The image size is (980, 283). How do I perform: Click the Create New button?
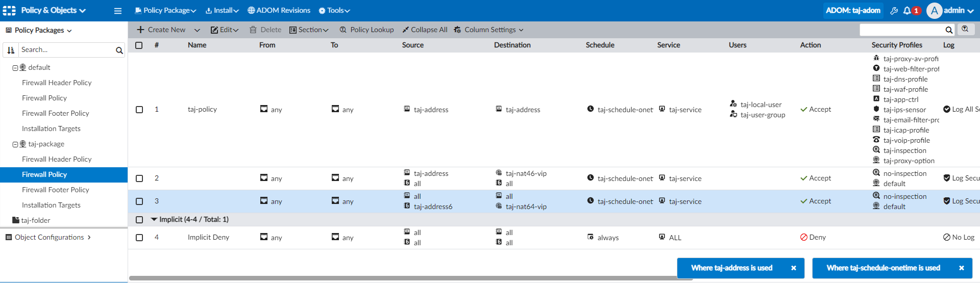coord(161,30)
